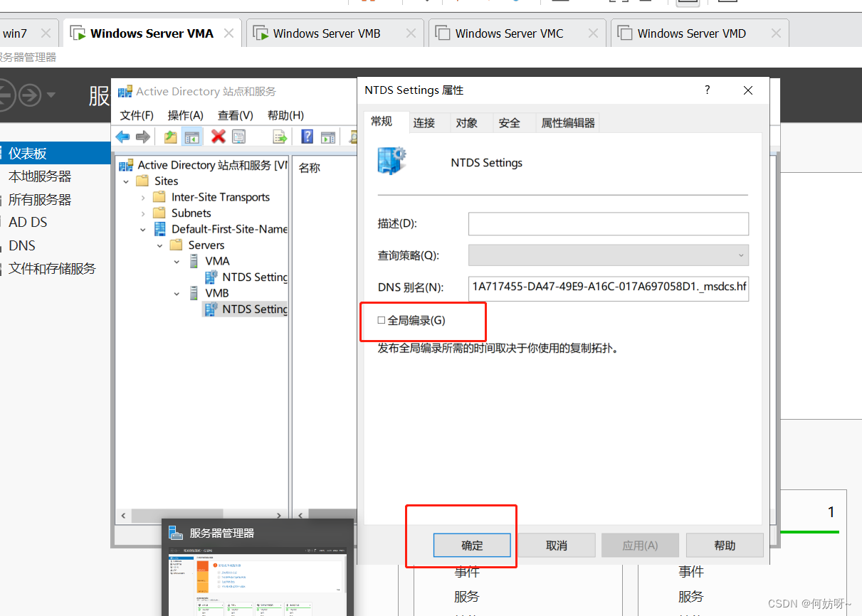Image resolution: width=862 pixels, height=616 pixels.
Task: Click the large NTDS Settings dialog icon
Action: pos(392,161)
